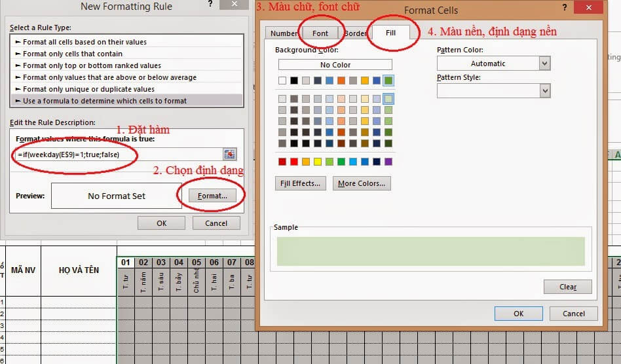
Task: Click the Fill Effects... button
Action: coord(300,183)
